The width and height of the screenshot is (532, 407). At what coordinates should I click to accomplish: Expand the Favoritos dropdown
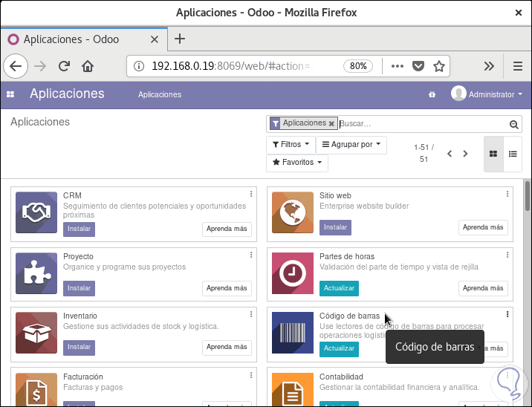(x=297, y=163)
